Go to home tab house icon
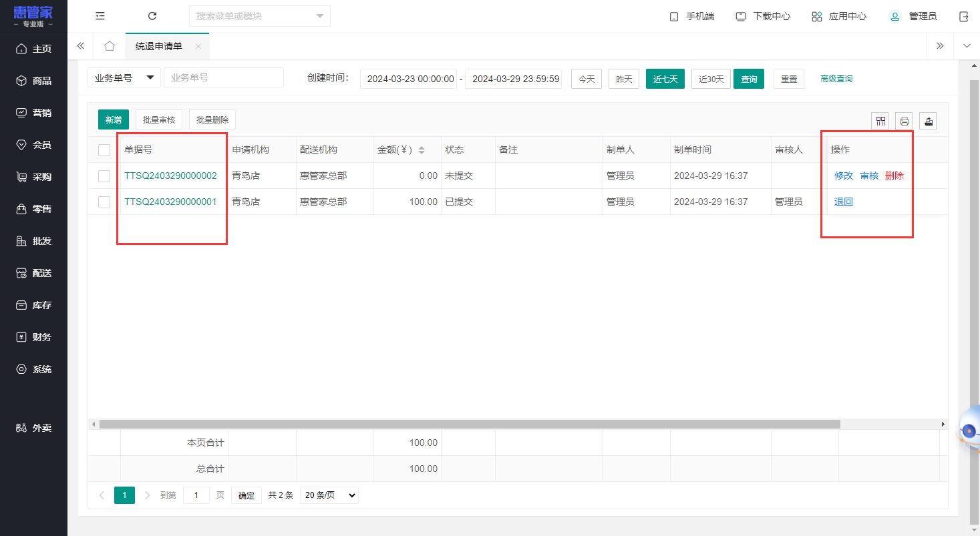Viewport: 980px width, 536px height. point(110,46)
